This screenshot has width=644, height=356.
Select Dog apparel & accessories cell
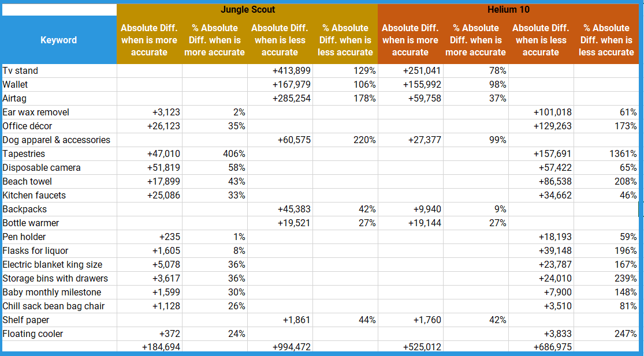coord(59,140)
